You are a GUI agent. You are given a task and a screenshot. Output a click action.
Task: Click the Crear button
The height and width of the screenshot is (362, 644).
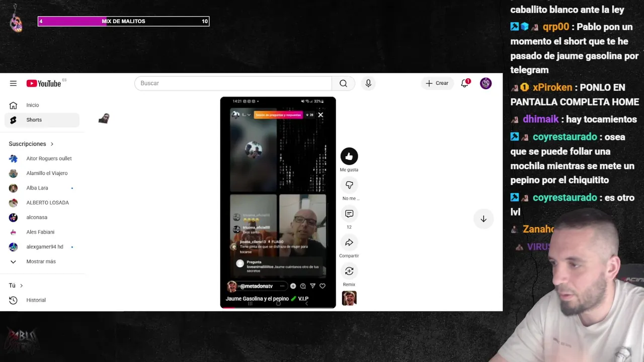tap(437, 83)
